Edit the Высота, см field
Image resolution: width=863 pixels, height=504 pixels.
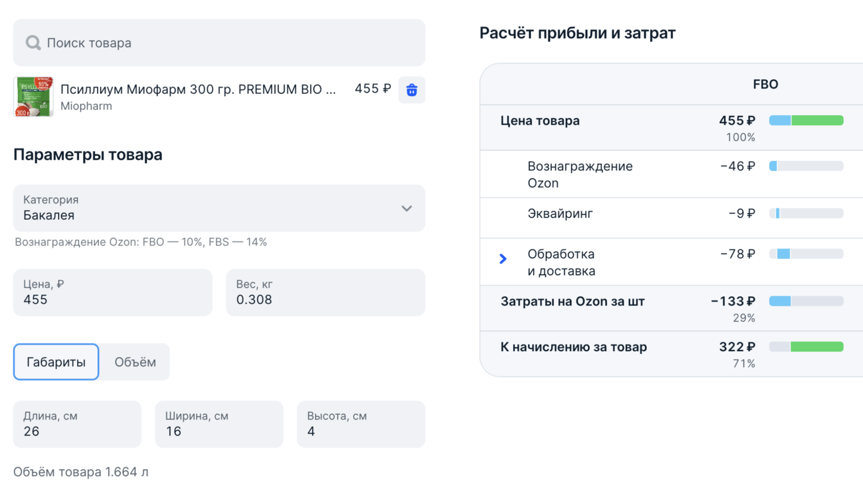[x=361, y=425]
